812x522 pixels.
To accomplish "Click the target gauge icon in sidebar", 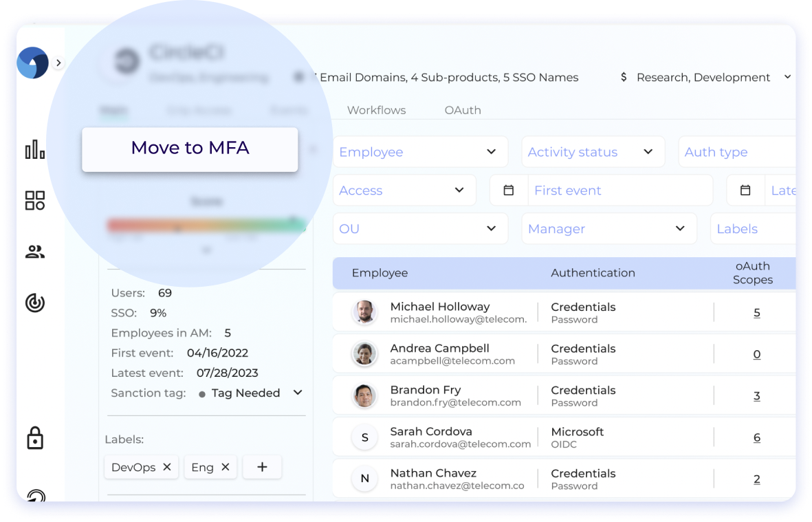I will (34, 303).
